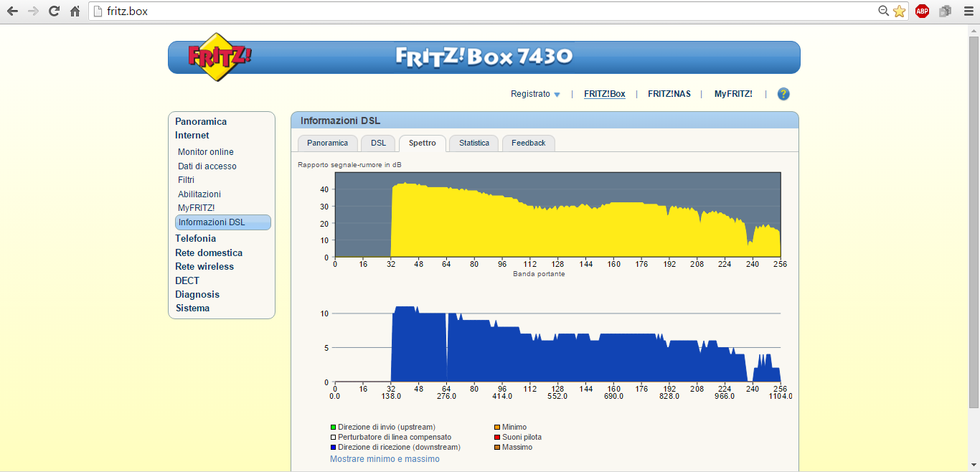
Task: Click the browser back arrow
Action: [x=12, y=11]
